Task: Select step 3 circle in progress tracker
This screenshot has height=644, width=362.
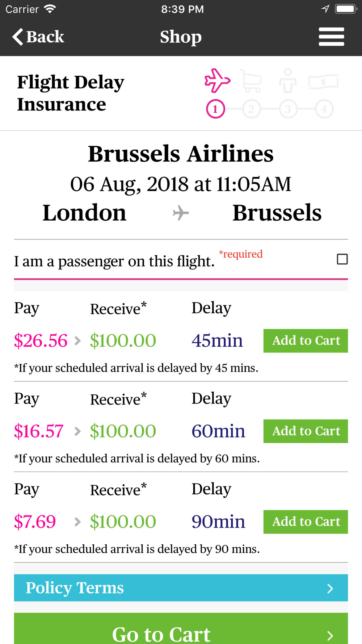Action: coord(288,109)
